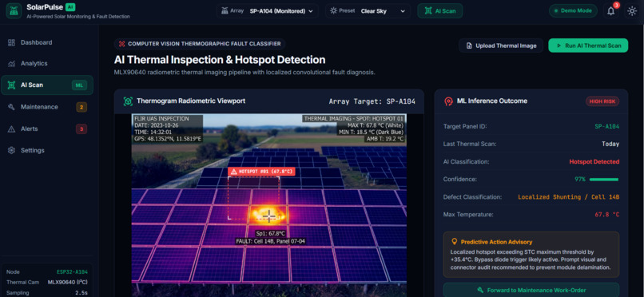This screenshot has width=644, height=297.
Task: Click the 97% confidence value
Action: pos(580,180)
